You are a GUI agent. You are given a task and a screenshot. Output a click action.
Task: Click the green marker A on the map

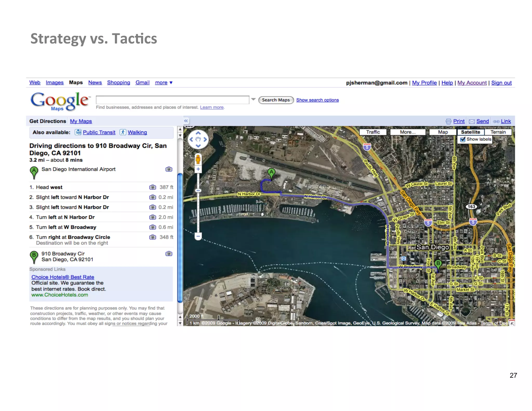pos(271,173)
